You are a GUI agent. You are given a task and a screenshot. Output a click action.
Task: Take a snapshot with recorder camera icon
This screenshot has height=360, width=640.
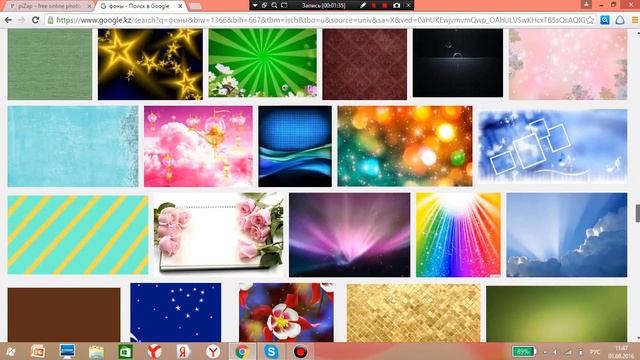click(x=396, y=5)
